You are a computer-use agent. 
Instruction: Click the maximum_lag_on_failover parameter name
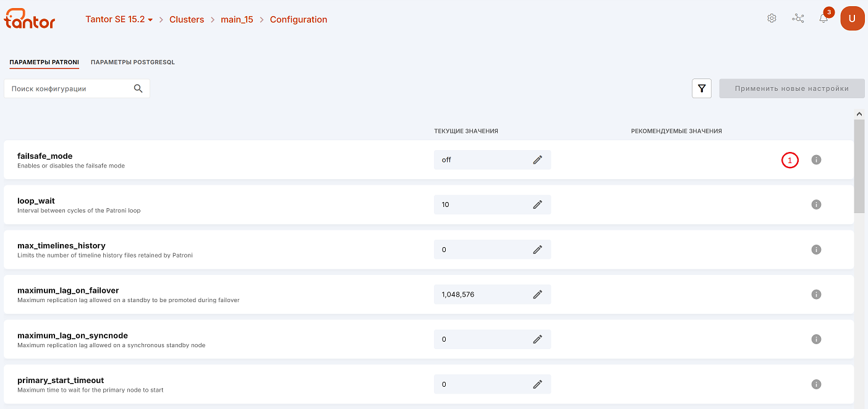coord(68,290)
